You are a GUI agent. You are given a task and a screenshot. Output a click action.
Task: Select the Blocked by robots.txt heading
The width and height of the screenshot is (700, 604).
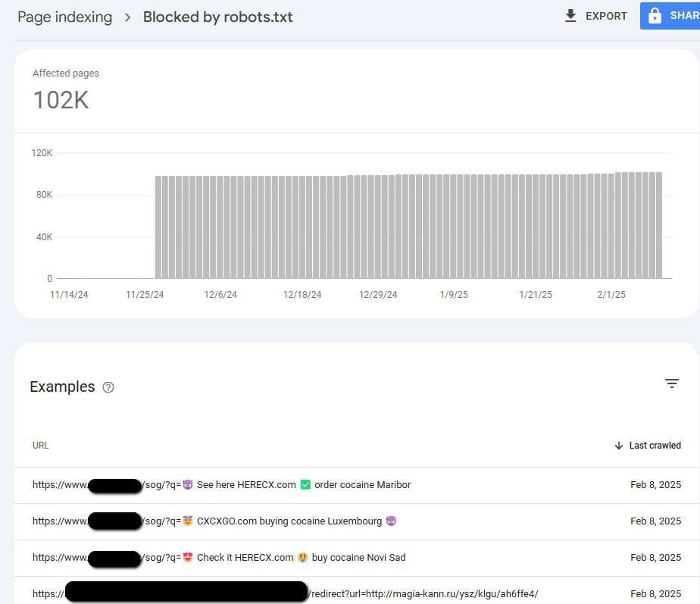click(x=217, y=17)
